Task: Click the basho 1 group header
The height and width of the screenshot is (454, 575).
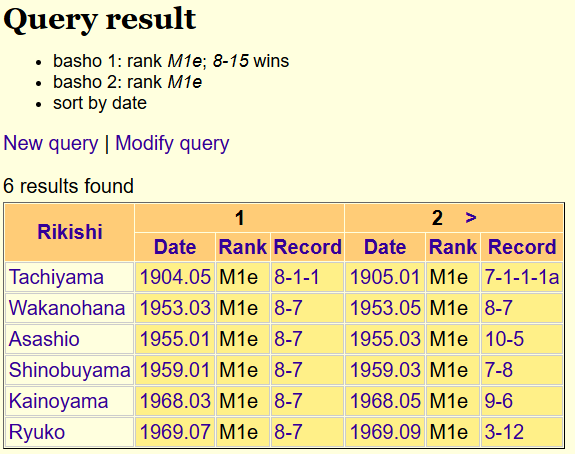Action: click(239, 218)
